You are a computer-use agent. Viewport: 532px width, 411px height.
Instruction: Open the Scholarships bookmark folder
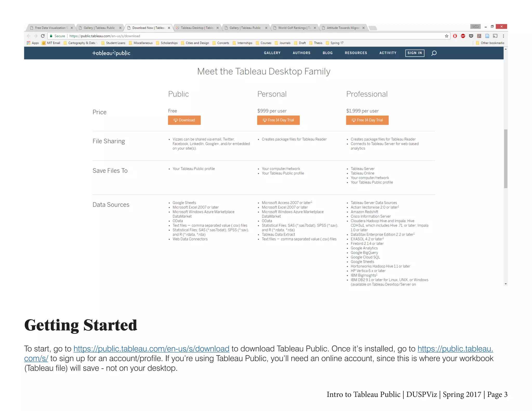coord(167,43)
